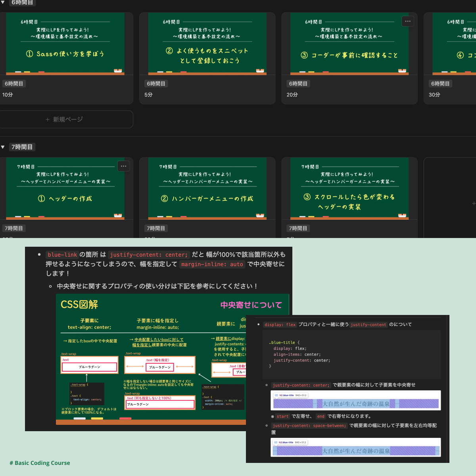Click "新規ページ" to create a new page
This screenshot has width=476, height=476.
click(67, 119)
